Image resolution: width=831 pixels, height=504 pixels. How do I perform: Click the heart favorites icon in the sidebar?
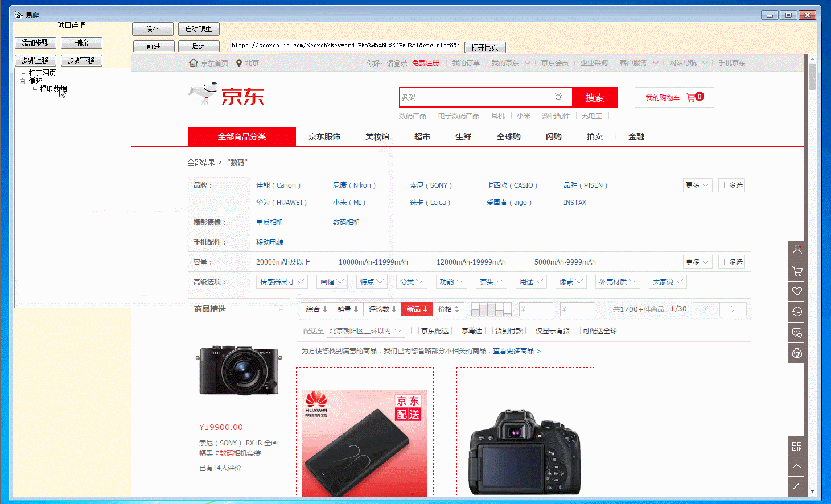click(797, 291)
